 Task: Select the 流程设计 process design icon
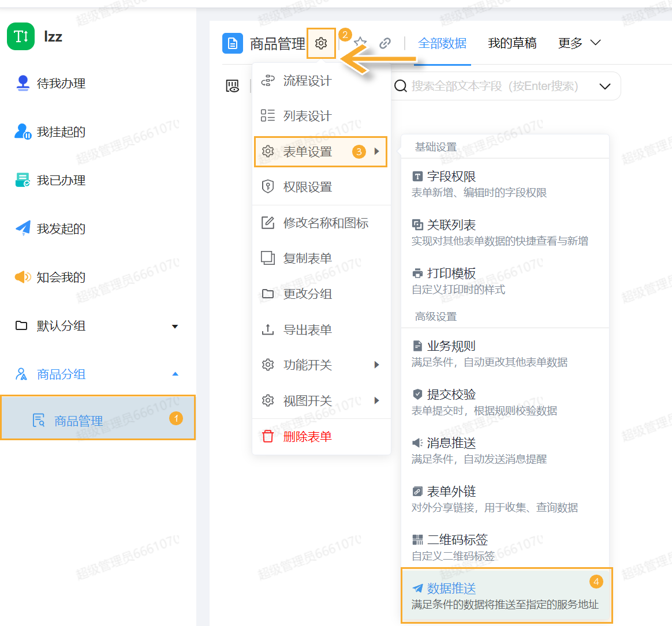[x=268, y=81]
